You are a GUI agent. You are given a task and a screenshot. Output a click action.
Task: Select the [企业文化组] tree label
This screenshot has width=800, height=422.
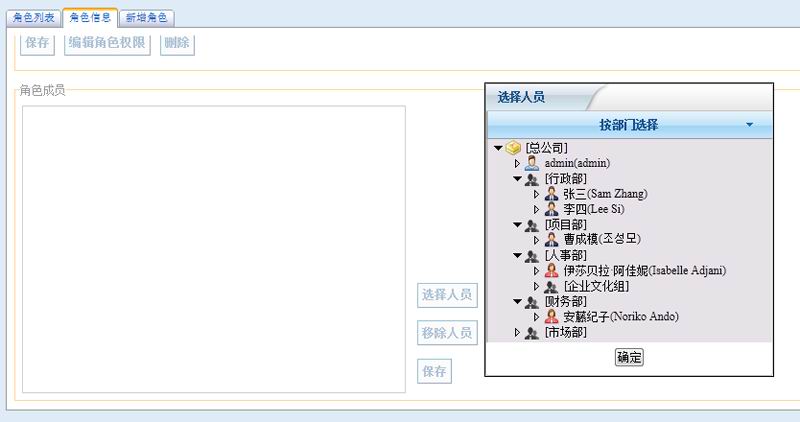pyautogui.click(x=596, y=286)
